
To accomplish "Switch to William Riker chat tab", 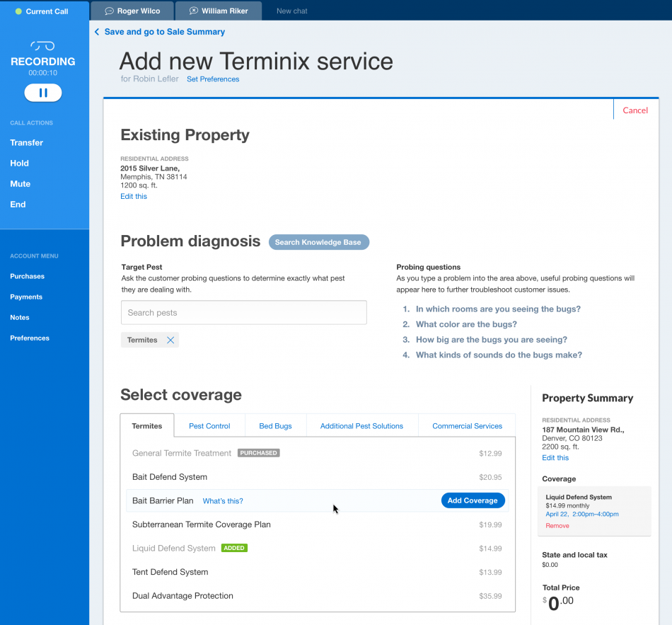I will tap(219, 11).
